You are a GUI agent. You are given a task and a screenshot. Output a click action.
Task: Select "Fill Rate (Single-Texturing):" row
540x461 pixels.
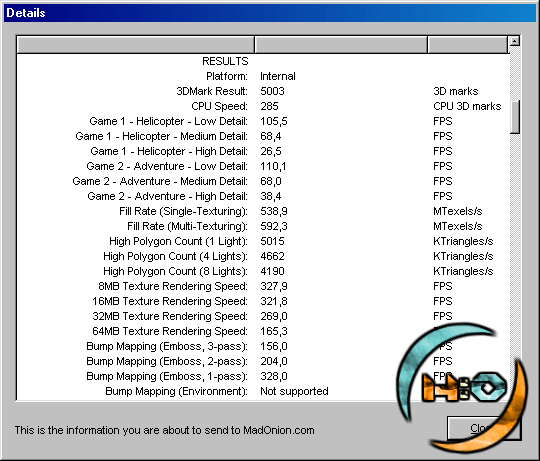[x=184, y=211]
